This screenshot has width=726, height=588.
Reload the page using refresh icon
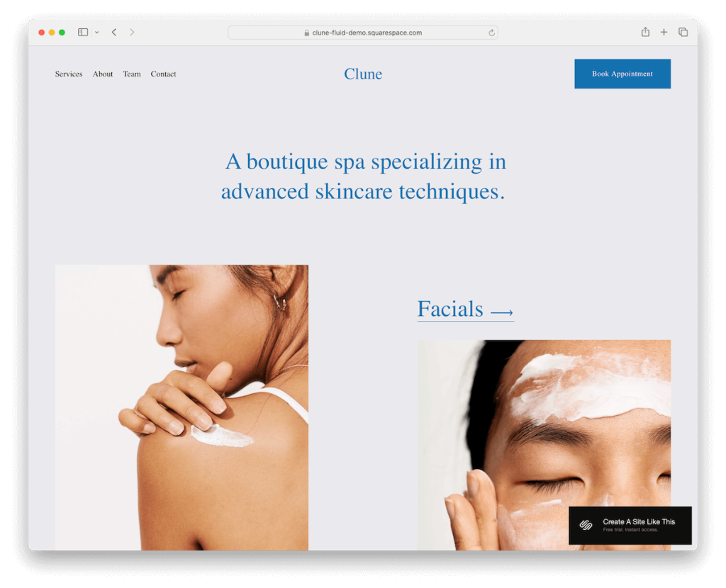point(491,33)
